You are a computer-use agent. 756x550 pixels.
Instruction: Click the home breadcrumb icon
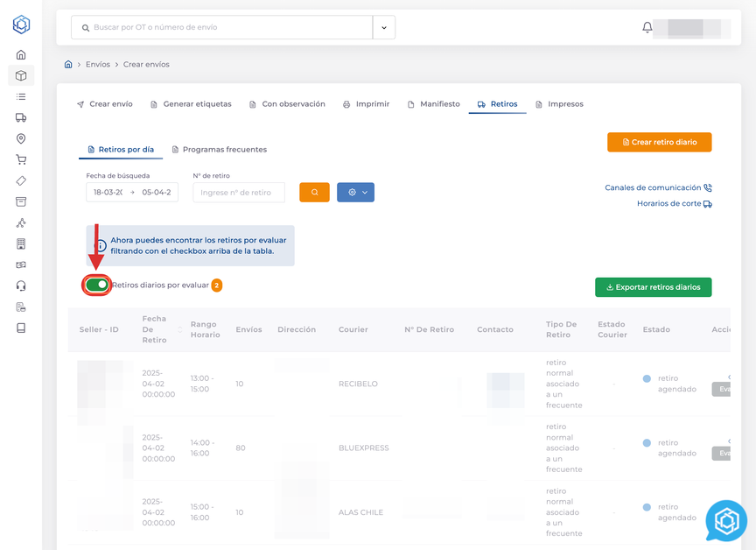pos(68,64)
